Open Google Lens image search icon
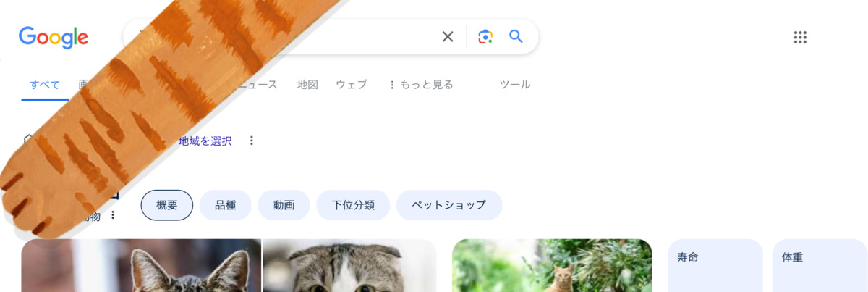 (x=485, y=37)
